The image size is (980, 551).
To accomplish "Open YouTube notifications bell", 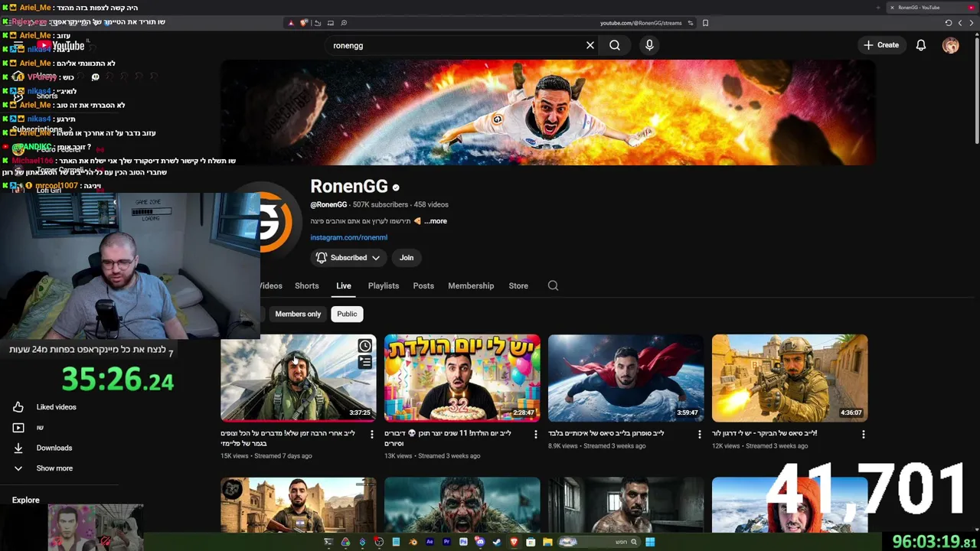I will click(x=921, y=45).
